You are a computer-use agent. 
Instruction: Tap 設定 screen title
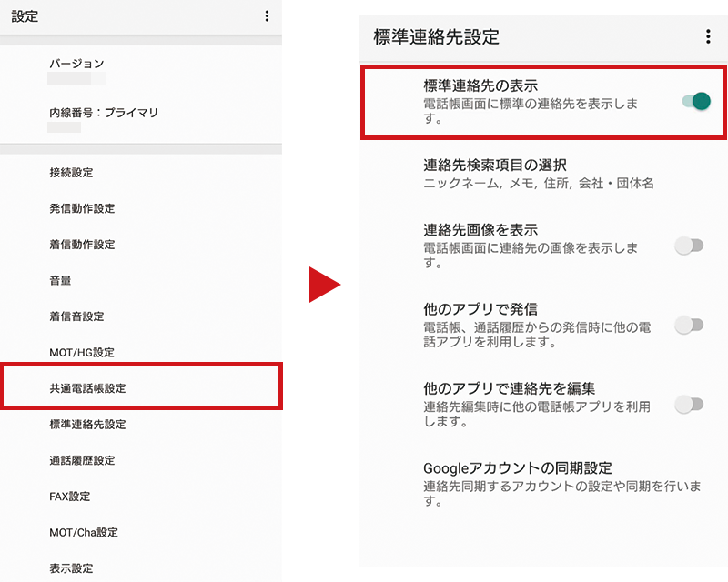25,16
